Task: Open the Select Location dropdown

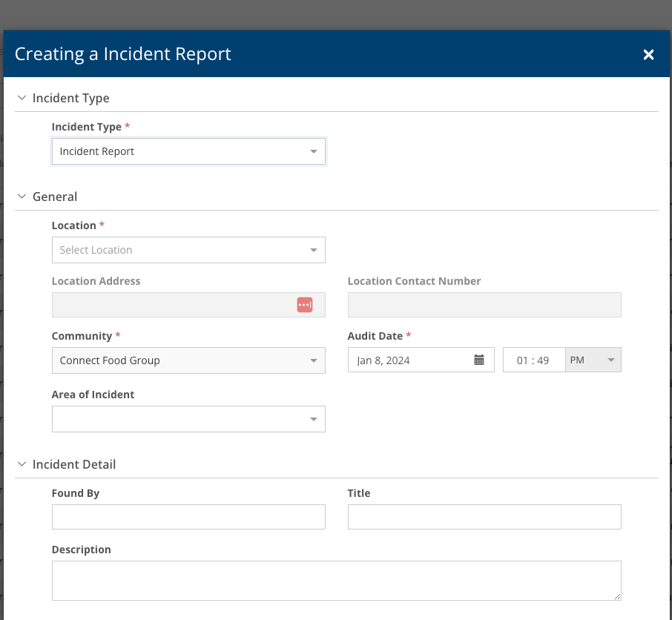Action: [188, 250]
